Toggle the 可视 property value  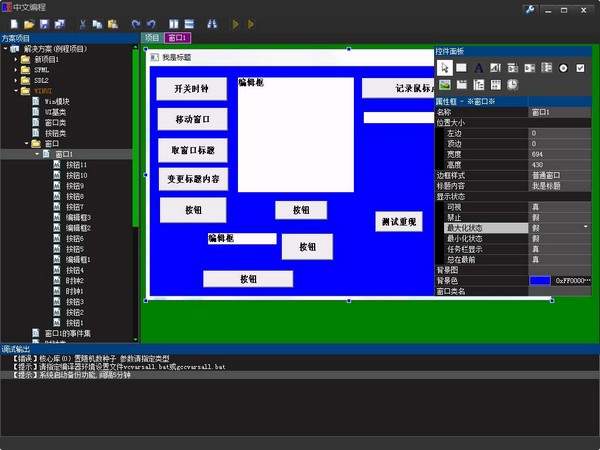click(560, 206)
